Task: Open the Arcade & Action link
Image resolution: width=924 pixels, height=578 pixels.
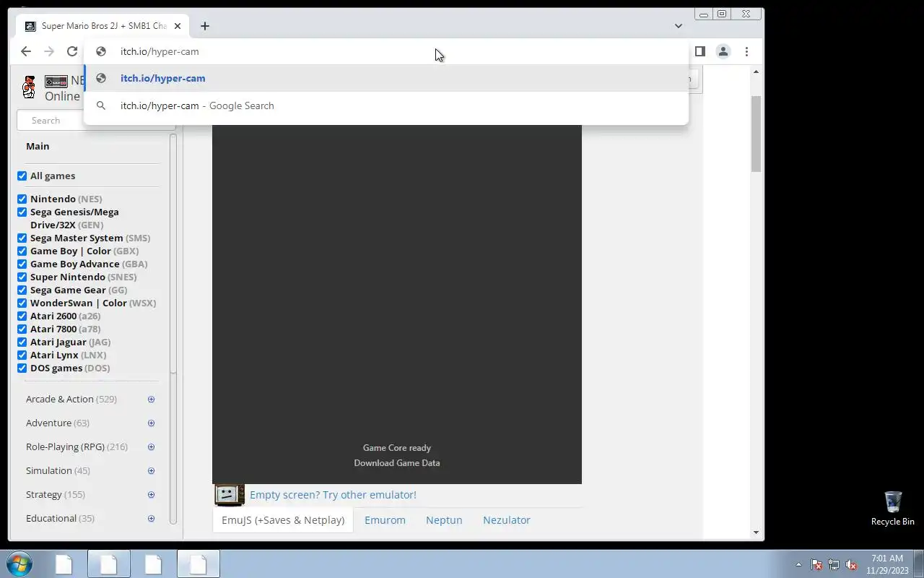Action: click(60, 399)
